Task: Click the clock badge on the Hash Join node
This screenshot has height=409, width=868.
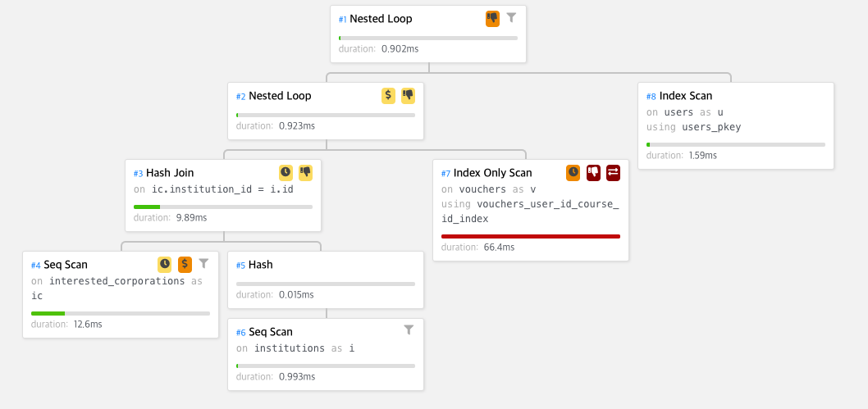Action: [285, 172]
